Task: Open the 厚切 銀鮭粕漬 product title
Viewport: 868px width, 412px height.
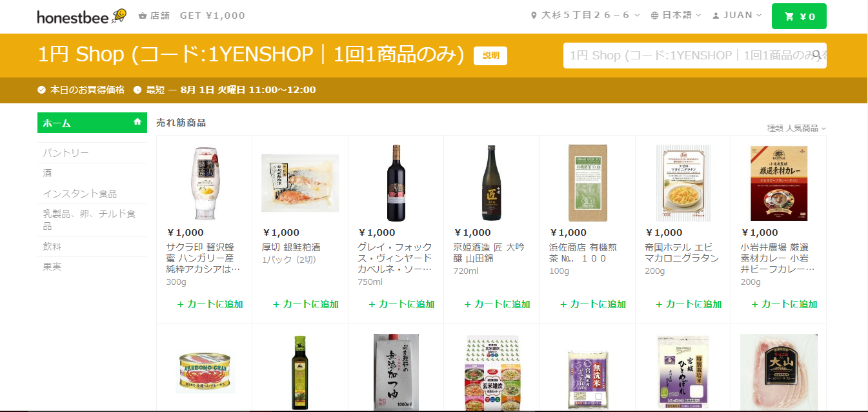Action: tap(291, 247)
